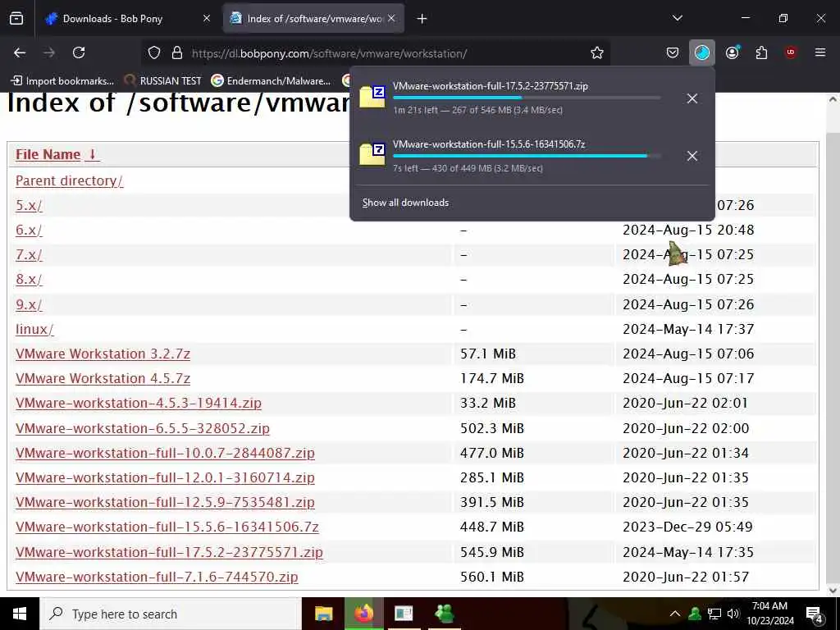Open the Windows Start menu
The width and height of the screenshot is (840, 630).
click(x=20, y=614)
